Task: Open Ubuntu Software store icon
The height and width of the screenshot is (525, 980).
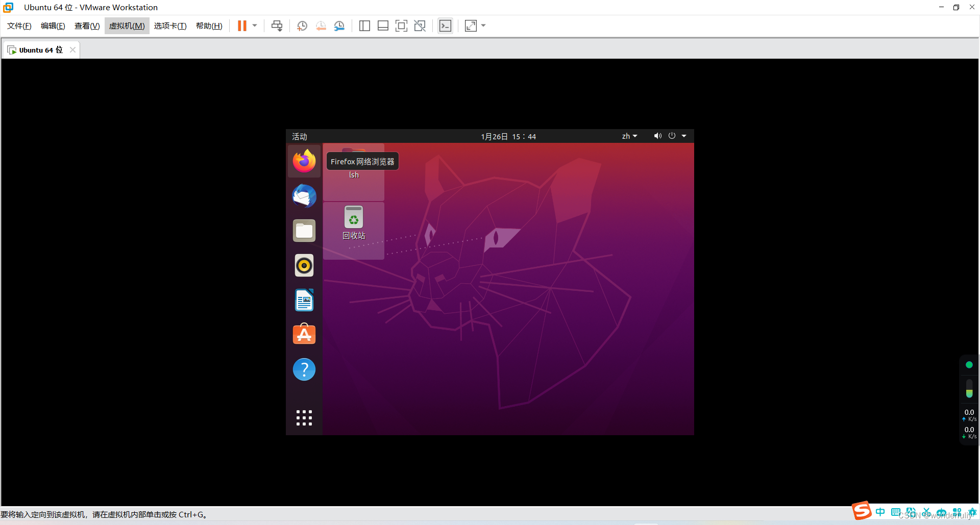Action: click(x=304, y=334)
